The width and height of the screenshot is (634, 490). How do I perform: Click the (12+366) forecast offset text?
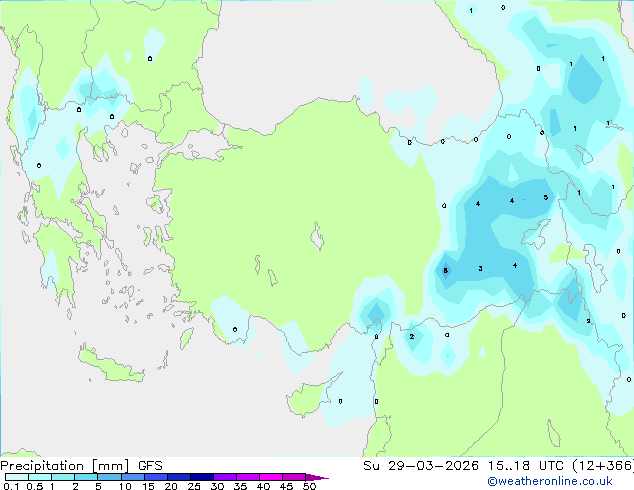pyautogui.click(x=602, y=466)
